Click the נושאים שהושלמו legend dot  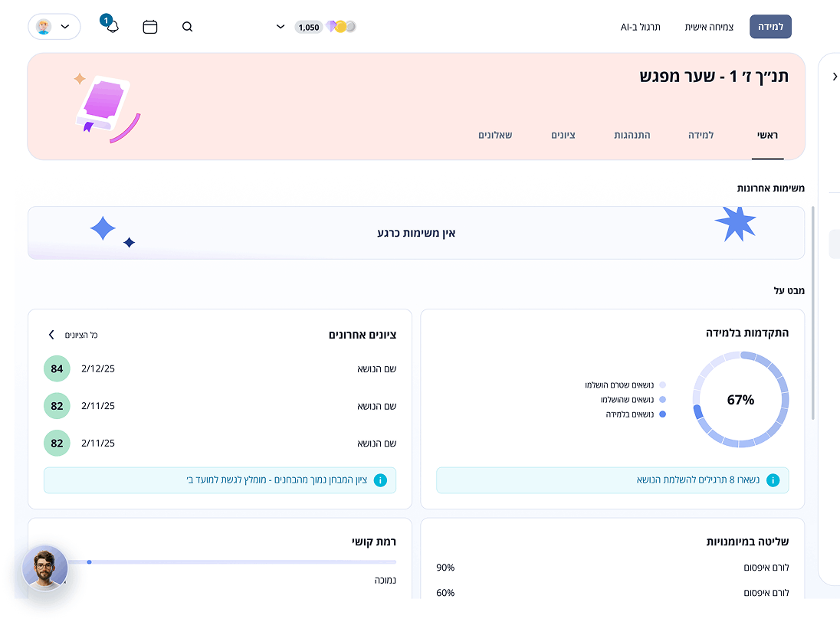[663, 399]
